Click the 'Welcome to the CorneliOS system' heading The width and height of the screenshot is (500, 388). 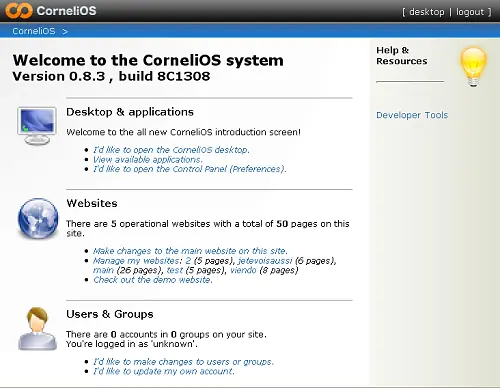[x=148, y=60]
